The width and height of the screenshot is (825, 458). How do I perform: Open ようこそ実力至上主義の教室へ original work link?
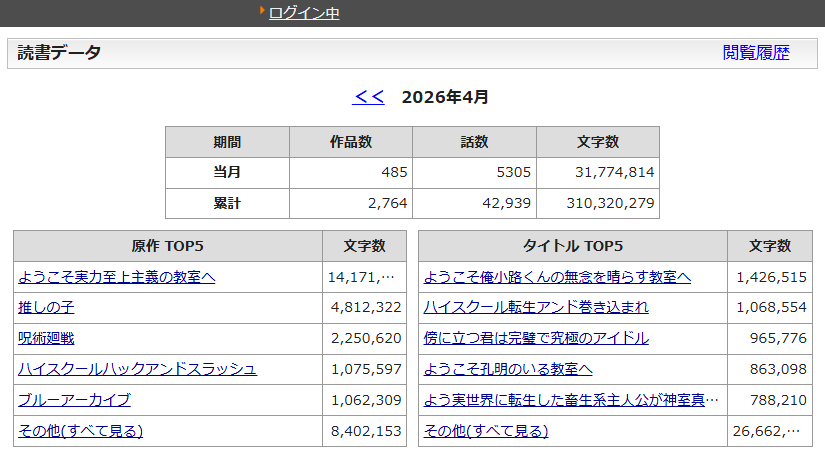click(x=116, y=277)
